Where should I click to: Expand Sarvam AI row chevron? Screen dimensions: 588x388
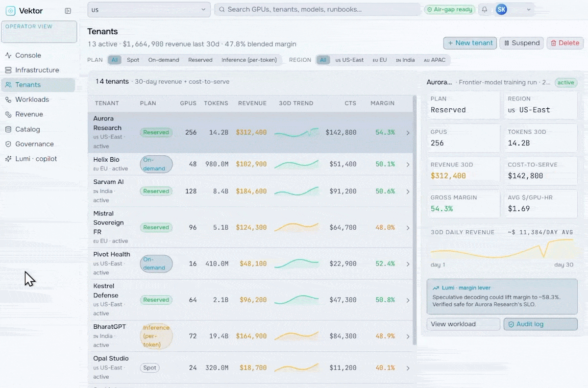click(408, 192)
